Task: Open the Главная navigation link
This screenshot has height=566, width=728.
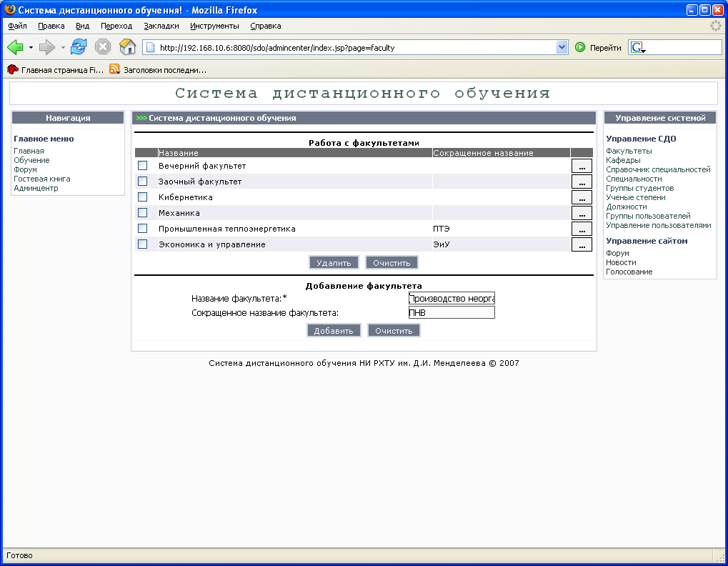Action: click(29, 151)
